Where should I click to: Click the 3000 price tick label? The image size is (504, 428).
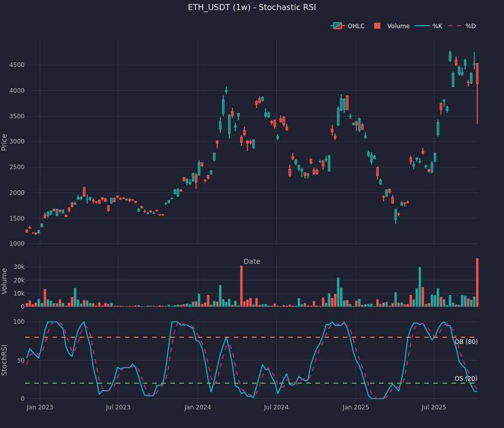[17, 141]
